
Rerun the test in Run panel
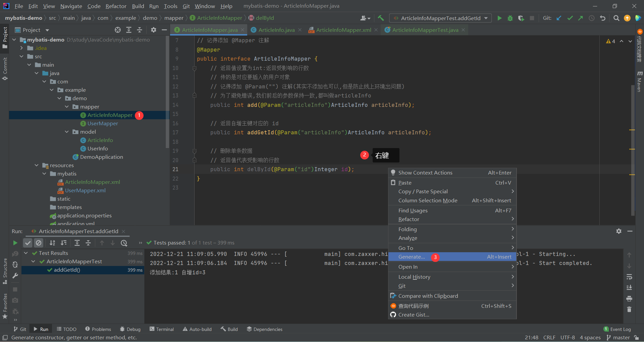[15, 243]
